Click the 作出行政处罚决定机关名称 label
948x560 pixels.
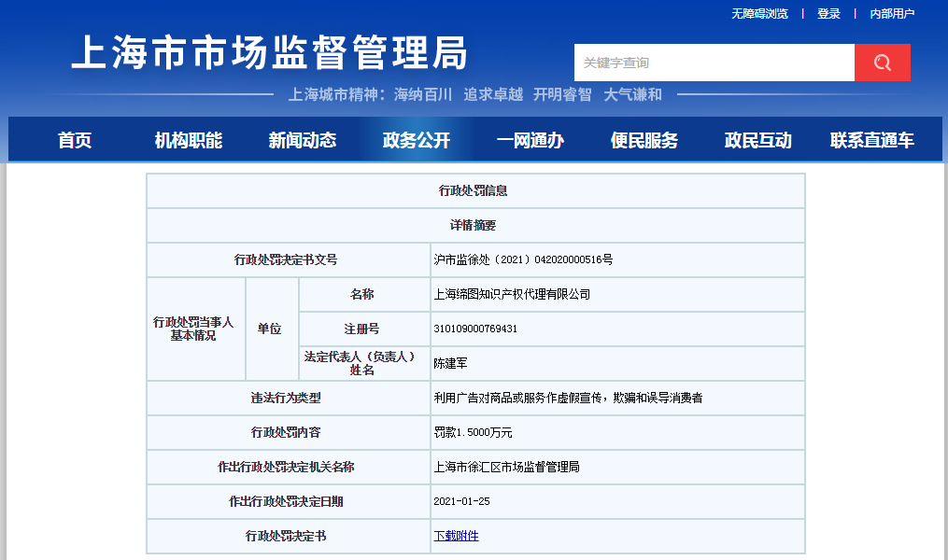[x=286, y=467]
